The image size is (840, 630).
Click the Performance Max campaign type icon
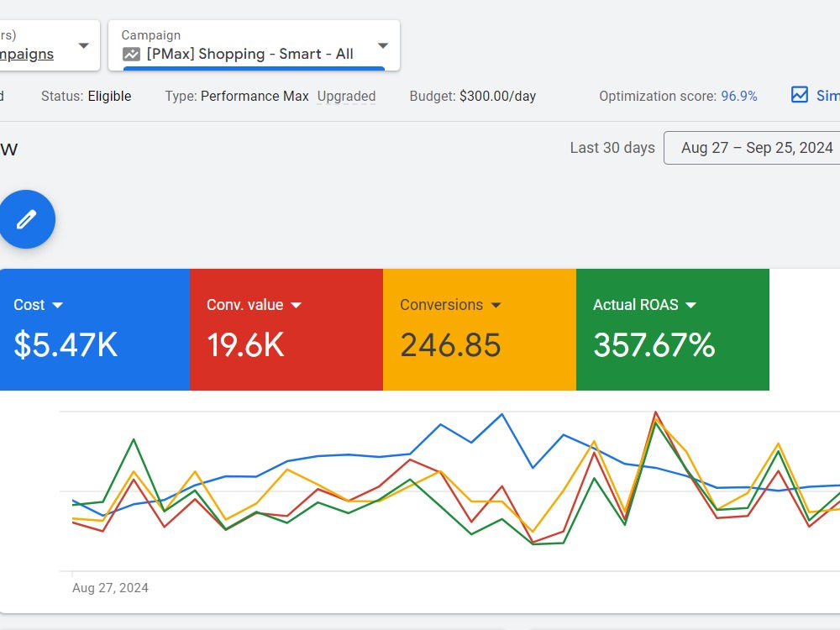(x=131, y=54)
